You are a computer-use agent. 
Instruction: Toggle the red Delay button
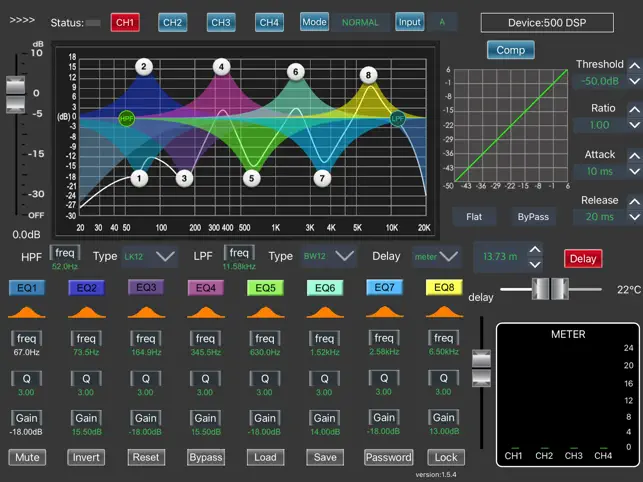pyautogui.click(x=583, y=259)
